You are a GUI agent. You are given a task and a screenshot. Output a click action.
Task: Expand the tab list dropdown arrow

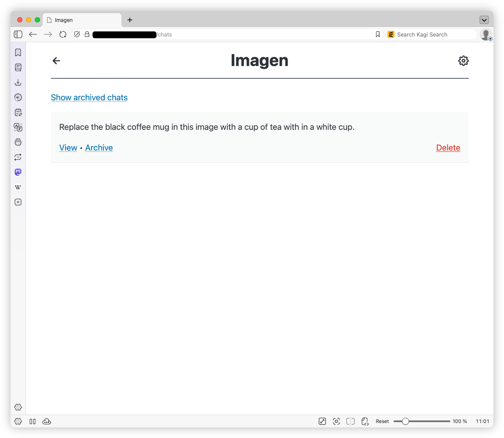[x=484, y=20]
